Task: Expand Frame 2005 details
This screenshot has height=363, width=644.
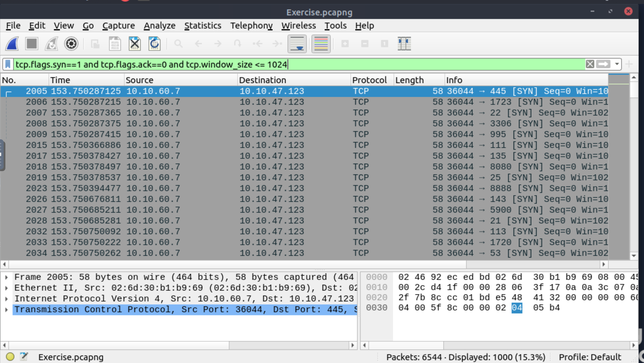Action: (x=7, y=277)
